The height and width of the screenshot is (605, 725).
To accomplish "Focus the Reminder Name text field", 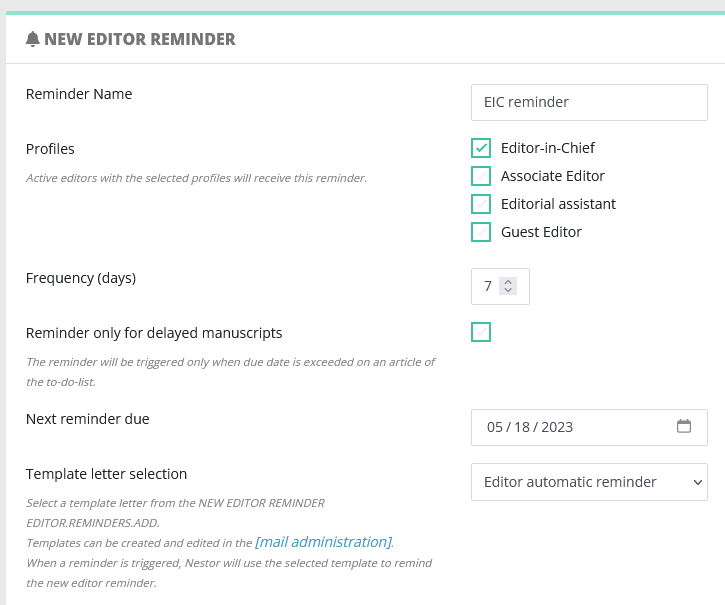I will (x=589, y=102).
